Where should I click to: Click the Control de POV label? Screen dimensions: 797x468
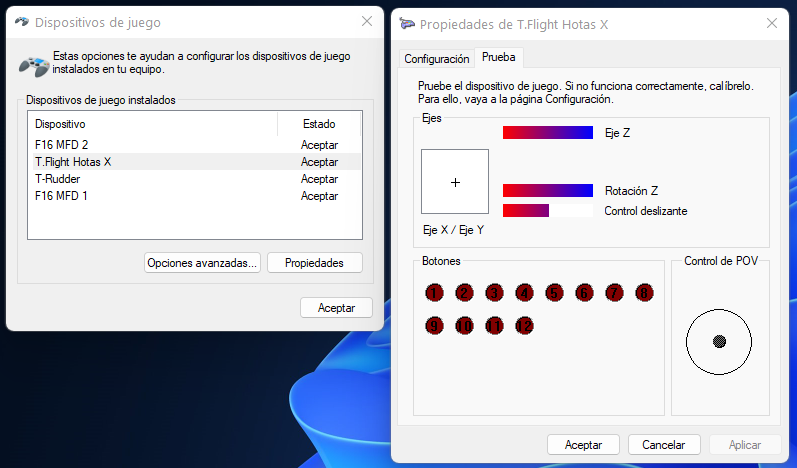(721, 261)
